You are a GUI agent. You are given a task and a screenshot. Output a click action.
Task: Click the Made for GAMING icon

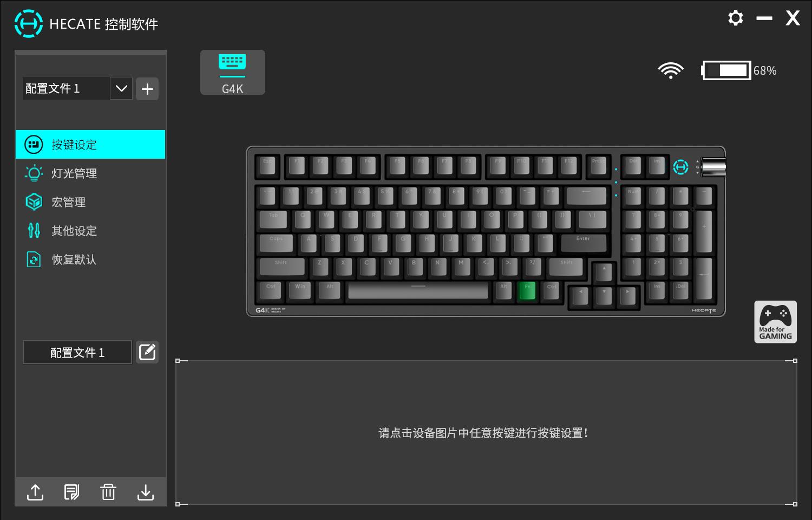[775, 322]
